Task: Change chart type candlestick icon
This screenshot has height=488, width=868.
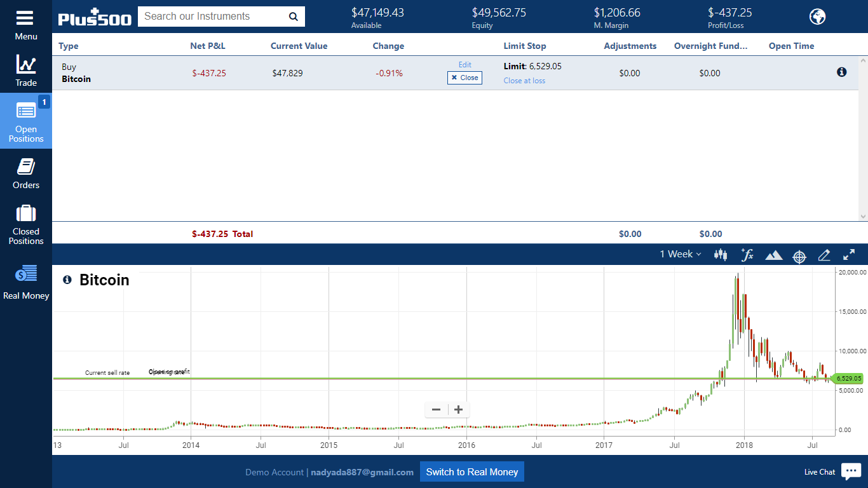Action: coord(721,255)
